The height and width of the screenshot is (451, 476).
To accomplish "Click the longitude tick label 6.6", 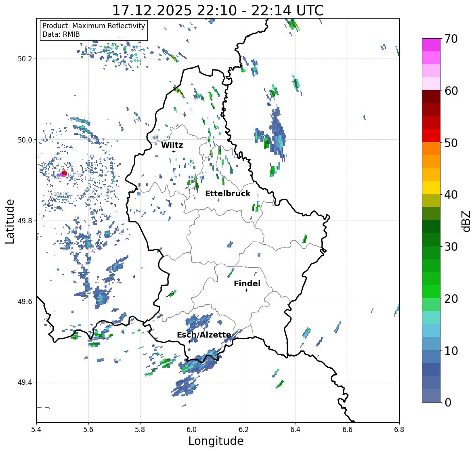I will [347, 429].
